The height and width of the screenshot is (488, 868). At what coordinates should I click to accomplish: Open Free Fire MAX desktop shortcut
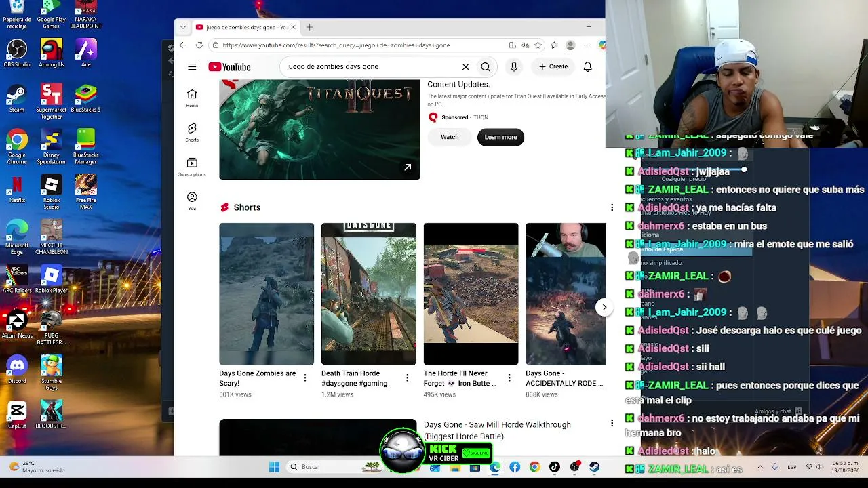coord(85,192)
